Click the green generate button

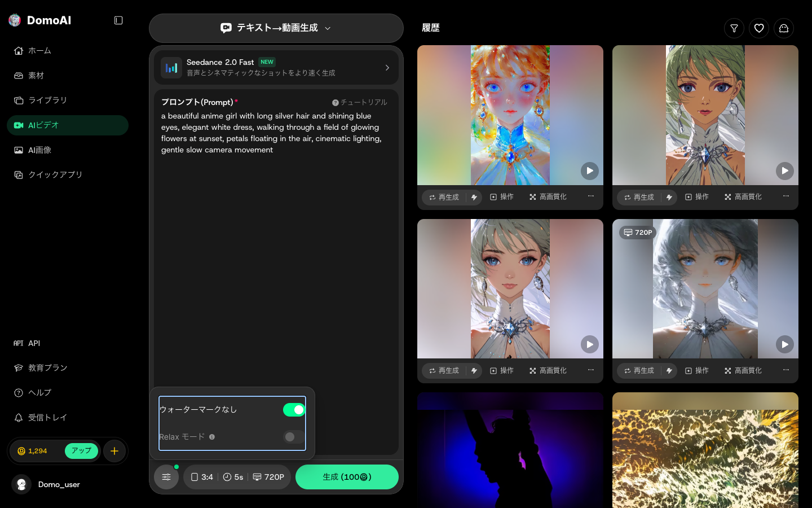(x=347, y=477)
